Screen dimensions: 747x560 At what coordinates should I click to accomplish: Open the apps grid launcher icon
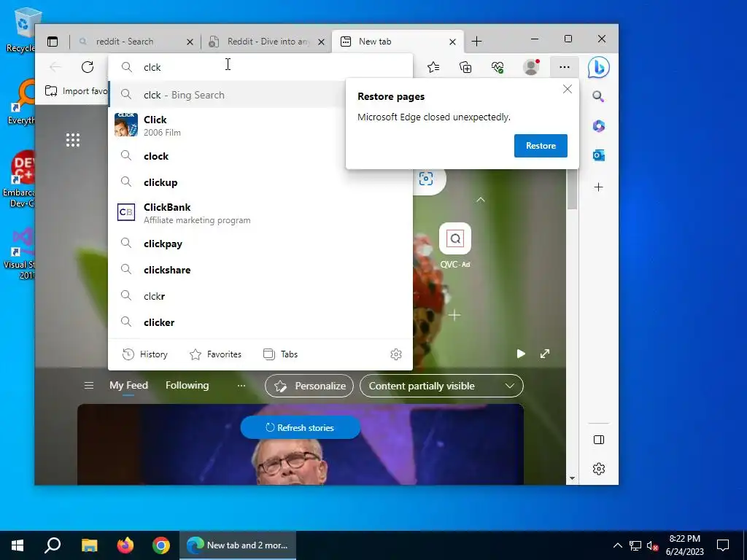click(73, 140)
